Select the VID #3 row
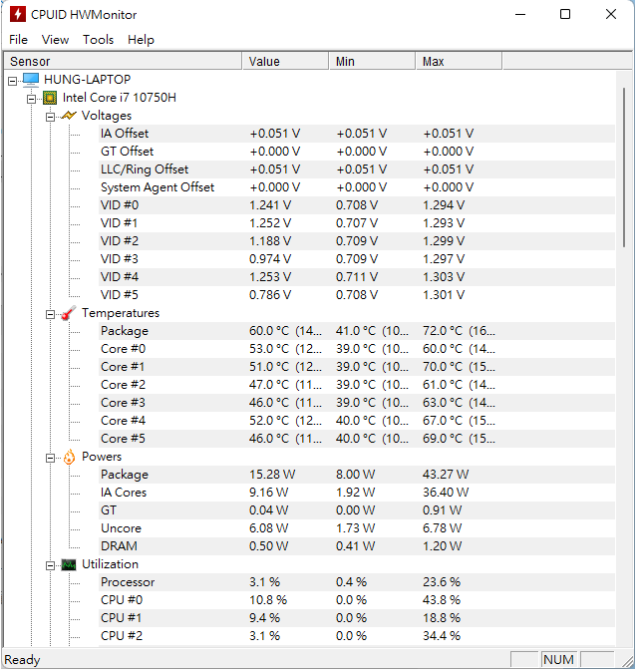 click(357, 259)
